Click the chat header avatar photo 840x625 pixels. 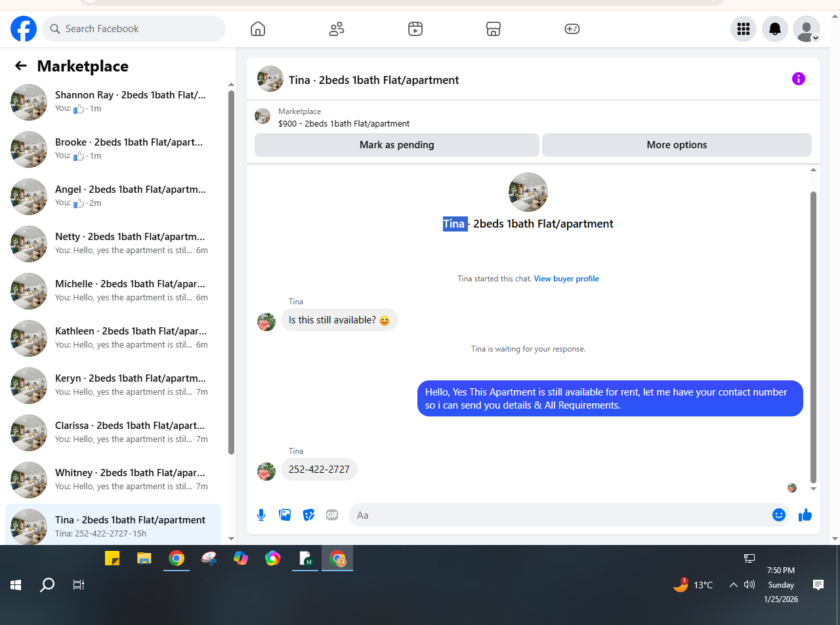[270, 79]
